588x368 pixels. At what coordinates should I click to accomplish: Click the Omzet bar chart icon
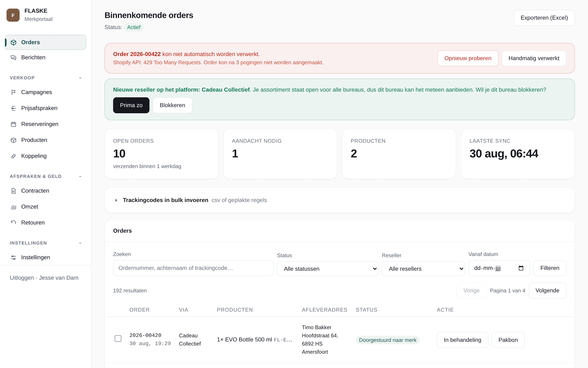(14, 207)
